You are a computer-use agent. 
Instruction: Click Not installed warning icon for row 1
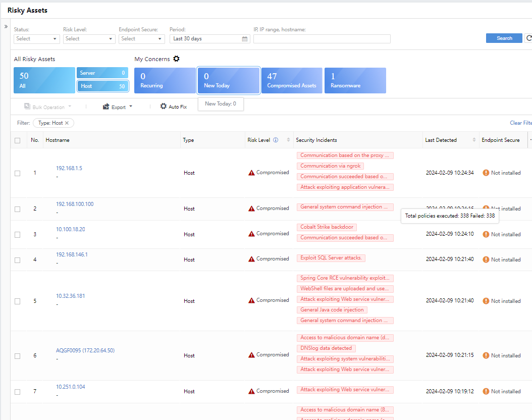[x=486, y=173]
